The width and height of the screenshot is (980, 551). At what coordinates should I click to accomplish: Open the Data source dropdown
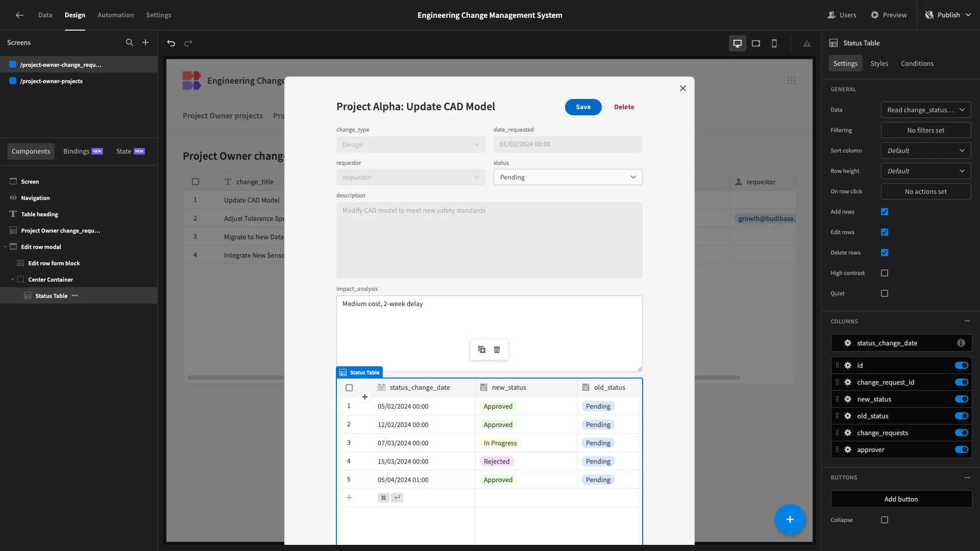click(926, 110)
